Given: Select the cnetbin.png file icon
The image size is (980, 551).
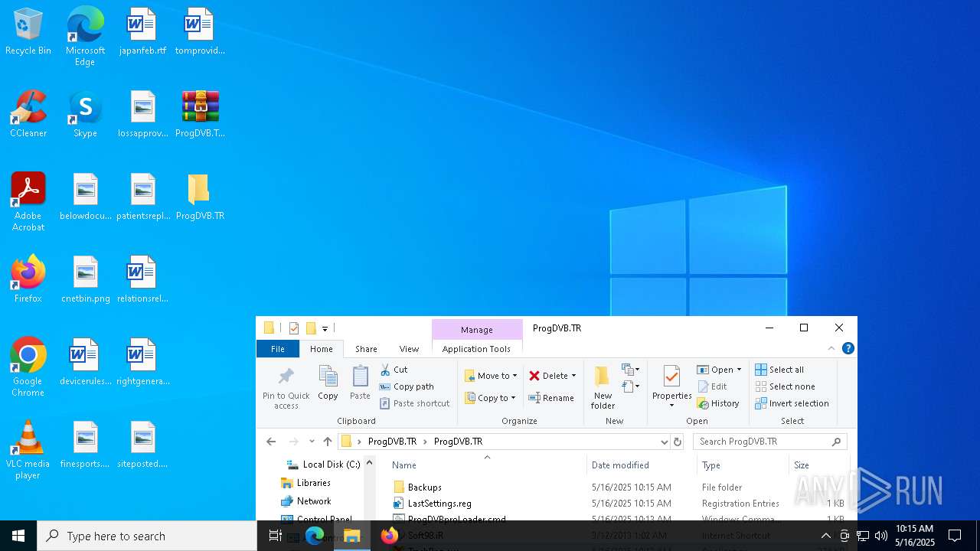Looking at the screenshot, I should point(85,279).
